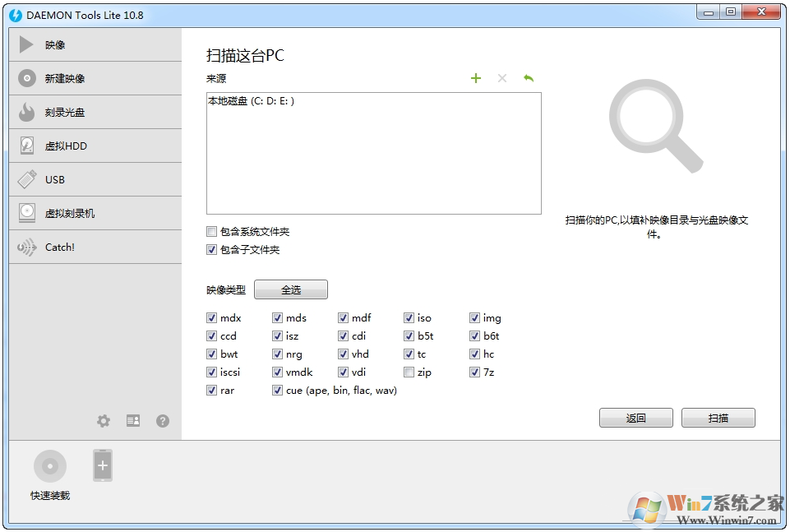Open the settings gear
Screen dimensions: 790x532
click(104, 420)
